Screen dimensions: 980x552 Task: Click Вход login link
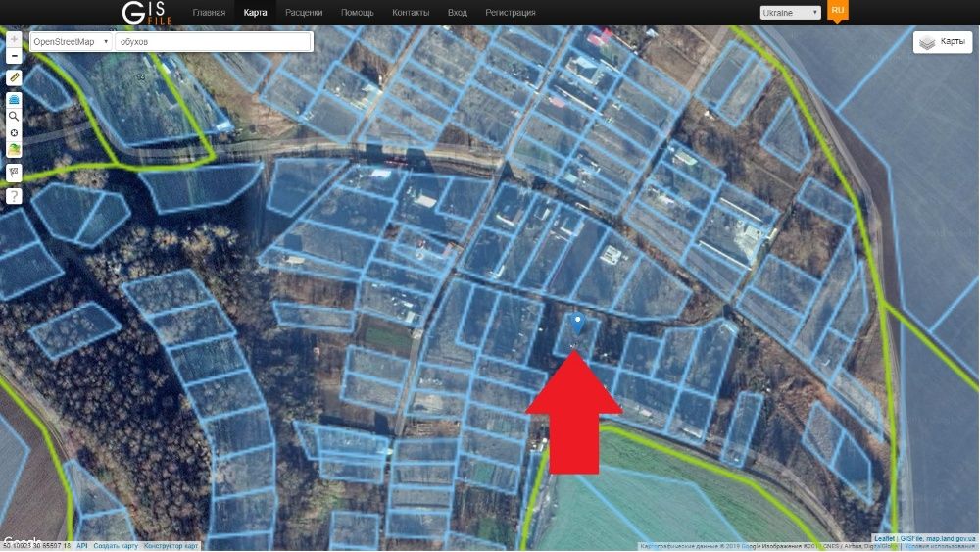(x=458, y=13)
